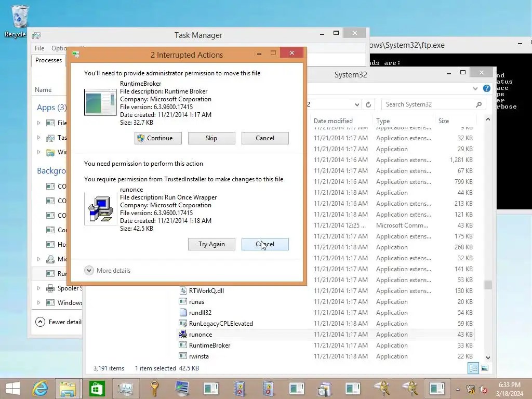The width and height of the screenshot is (532, 399).
Task: Click the scroll-down arrow in System32 list
Action: pyautogui.click(x=488, y=357)
